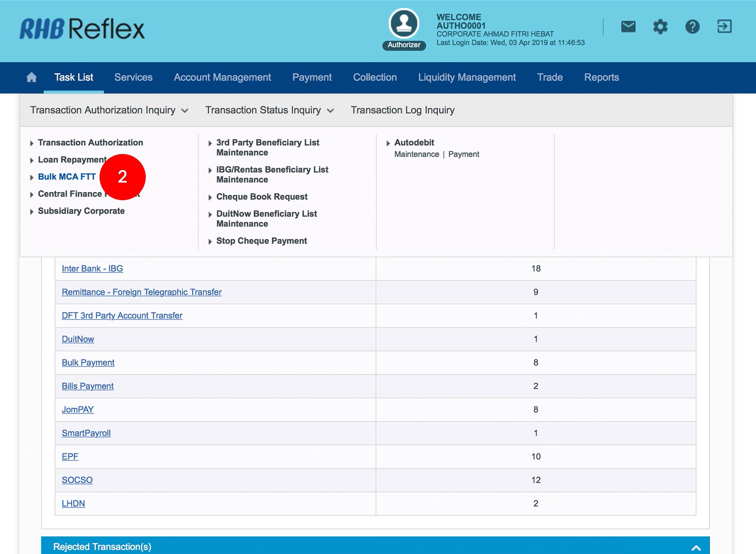
Task: Click the Authorizer user profile avatar
Action: pyautogui.click(x=404, y=24)
